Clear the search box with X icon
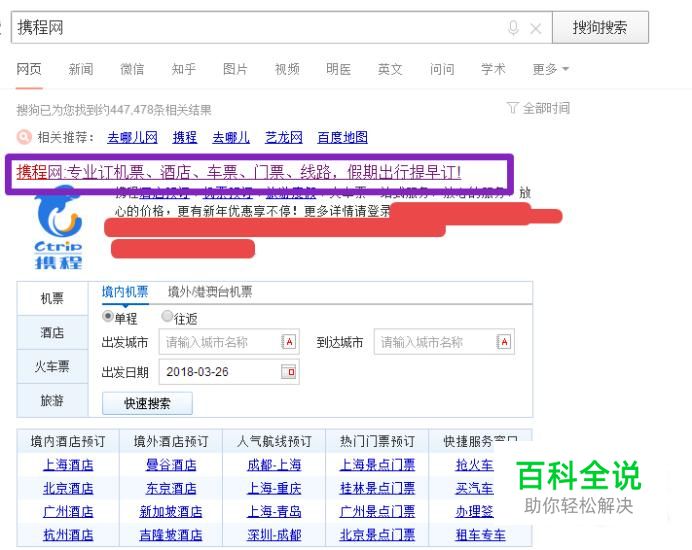This screenshot has width=692, height=550. point(536,29)
